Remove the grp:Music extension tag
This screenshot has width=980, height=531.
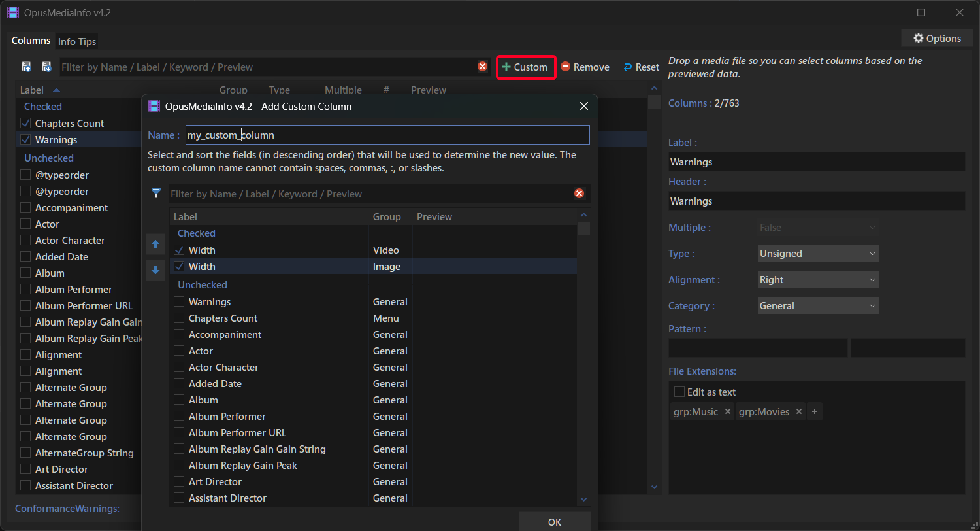tap(728, 412)
